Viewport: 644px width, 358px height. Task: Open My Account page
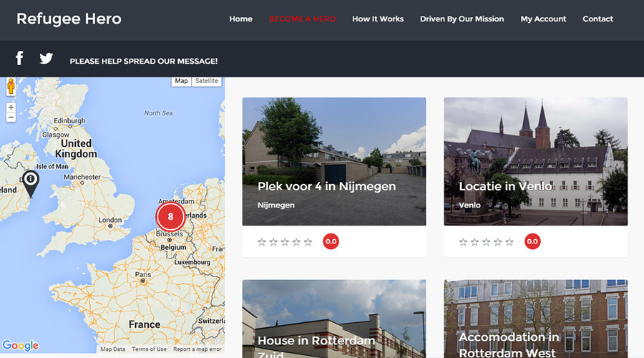pyautogui.click(x=543, y=19)
